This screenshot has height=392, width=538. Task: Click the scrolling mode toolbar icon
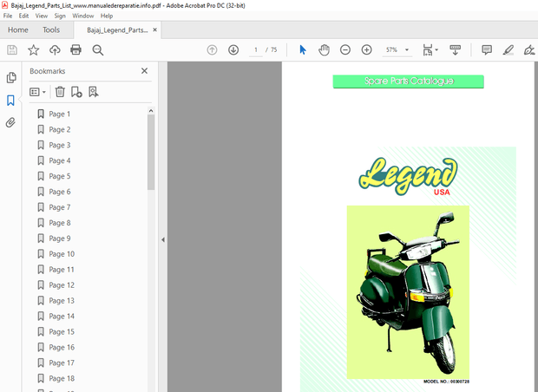coord(456,50)
